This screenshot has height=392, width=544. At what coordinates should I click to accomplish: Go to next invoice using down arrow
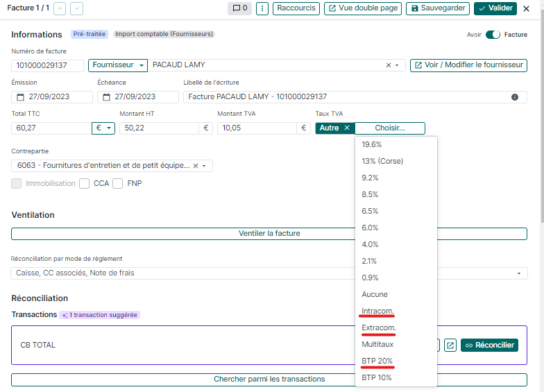pos(76,8)
